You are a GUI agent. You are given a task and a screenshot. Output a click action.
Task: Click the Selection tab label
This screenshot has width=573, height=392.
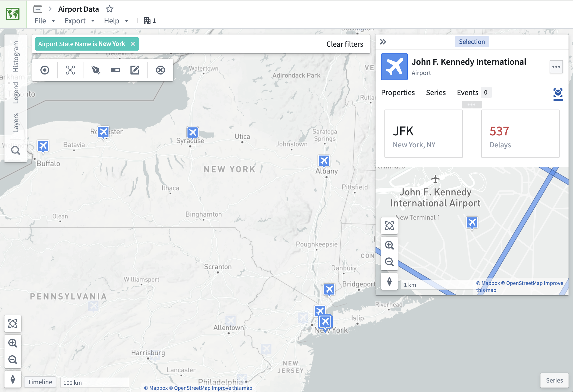tap(472, 42)
